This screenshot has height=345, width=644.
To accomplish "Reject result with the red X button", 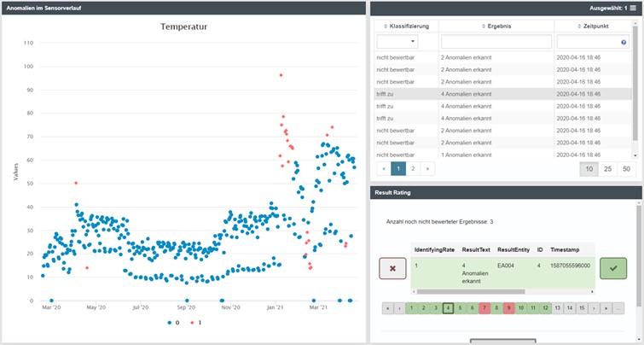I will point(392,268).
